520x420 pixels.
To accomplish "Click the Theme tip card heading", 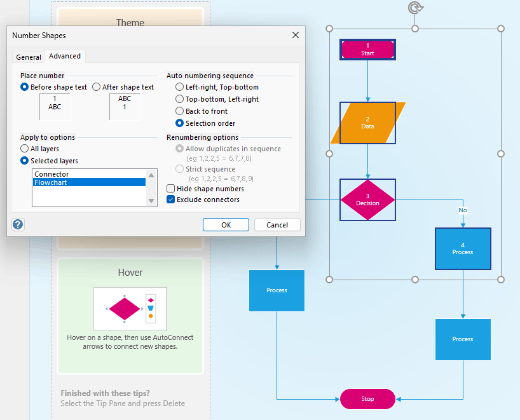I will pyautogui.click(x=130, y=22).
